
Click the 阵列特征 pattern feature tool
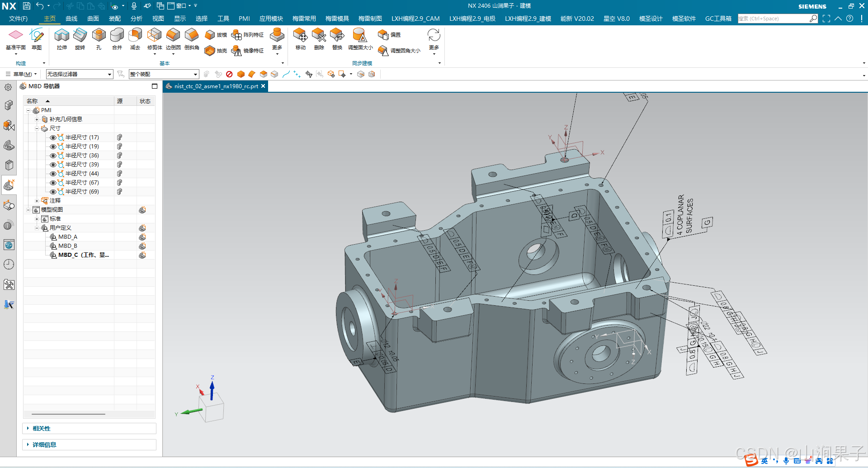[247, 35]
